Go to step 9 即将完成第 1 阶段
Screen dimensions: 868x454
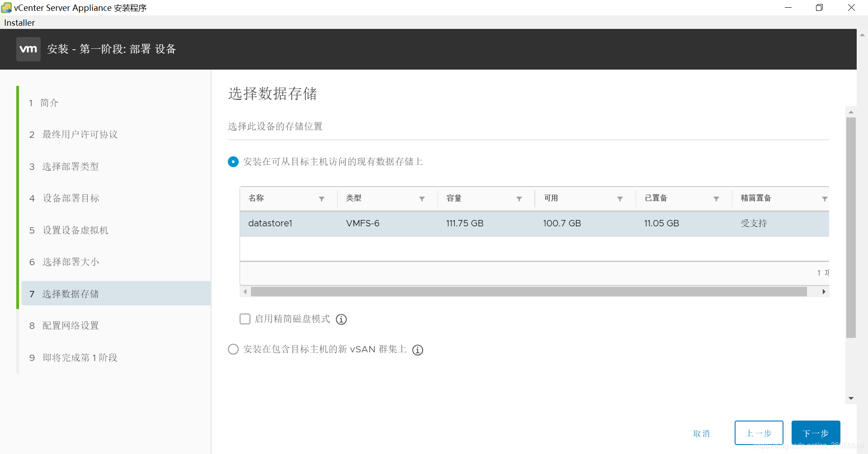click(x=116, y=358)
